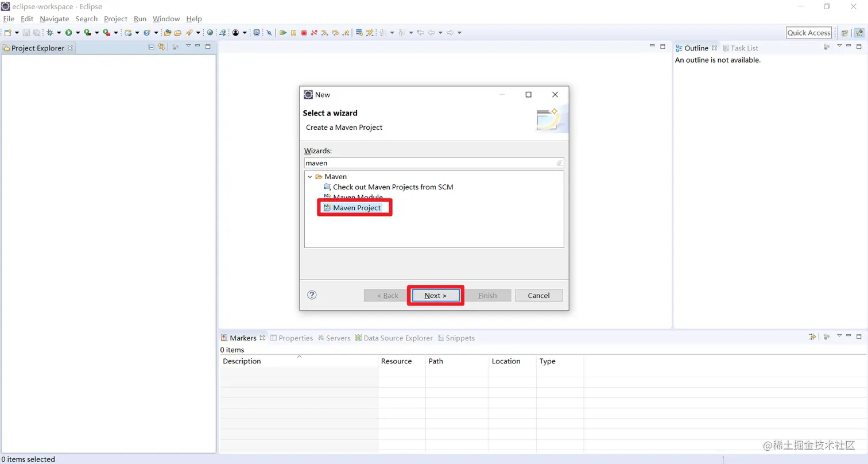Click the Step Return icon

pyautogui.click(x=346, y=33)
